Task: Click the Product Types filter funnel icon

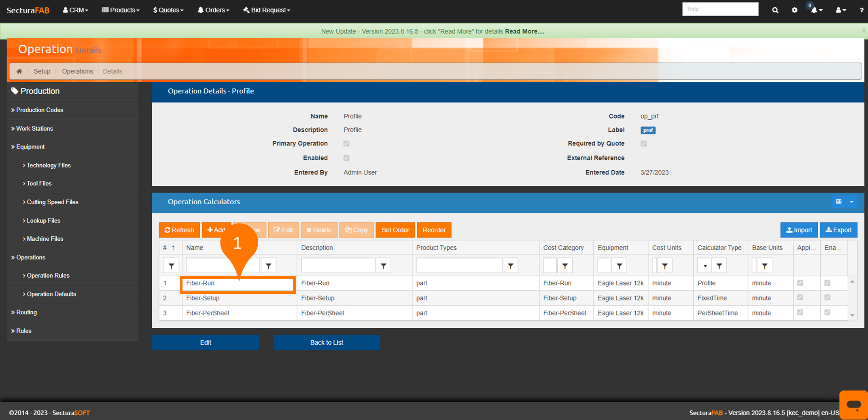Action: (x=510, y=266)
